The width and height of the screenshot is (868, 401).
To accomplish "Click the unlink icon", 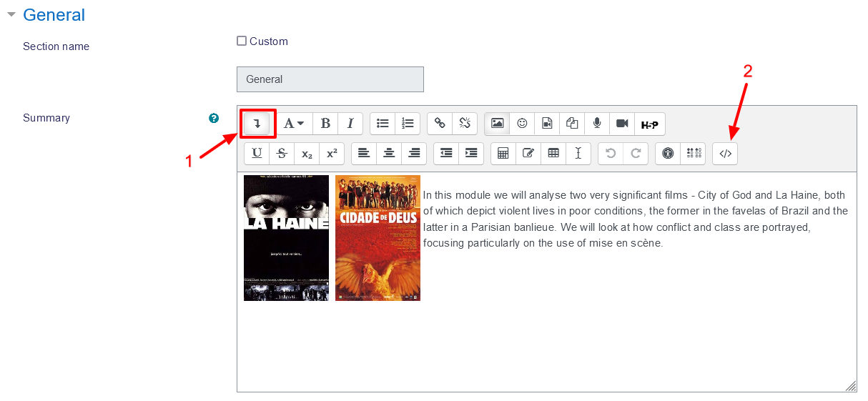I will tap(465, 124).
